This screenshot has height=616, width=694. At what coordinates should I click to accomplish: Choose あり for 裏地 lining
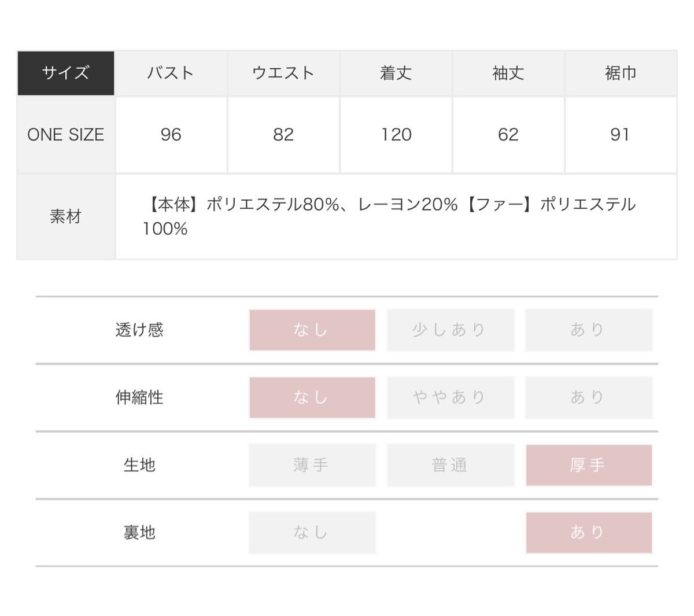point(588,533)
